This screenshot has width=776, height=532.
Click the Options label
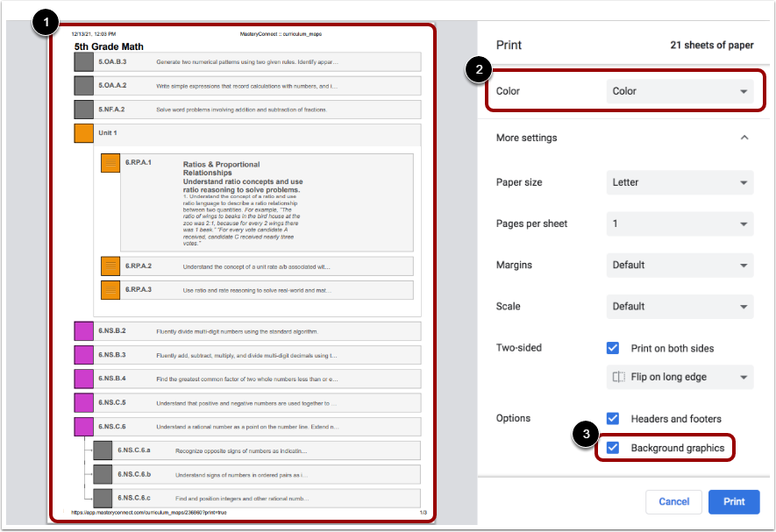(513, 418)
